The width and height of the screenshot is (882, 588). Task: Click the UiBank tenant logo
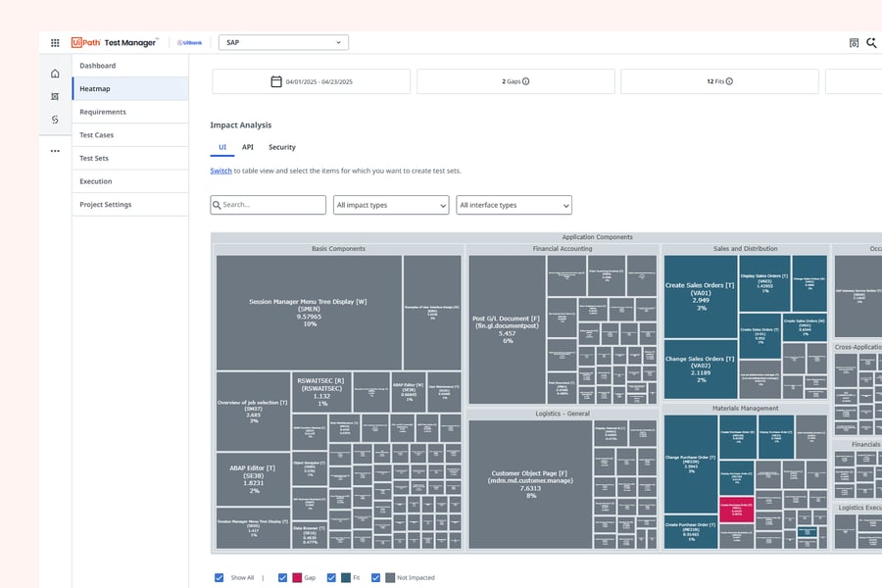pos(189,43)
